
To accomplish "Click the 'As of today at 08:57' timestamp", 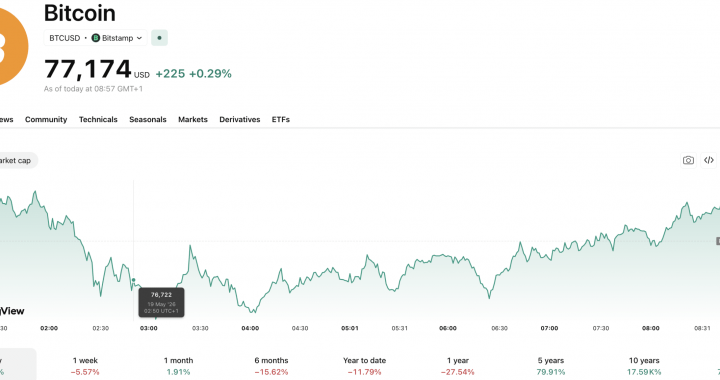I will (93, 89).
